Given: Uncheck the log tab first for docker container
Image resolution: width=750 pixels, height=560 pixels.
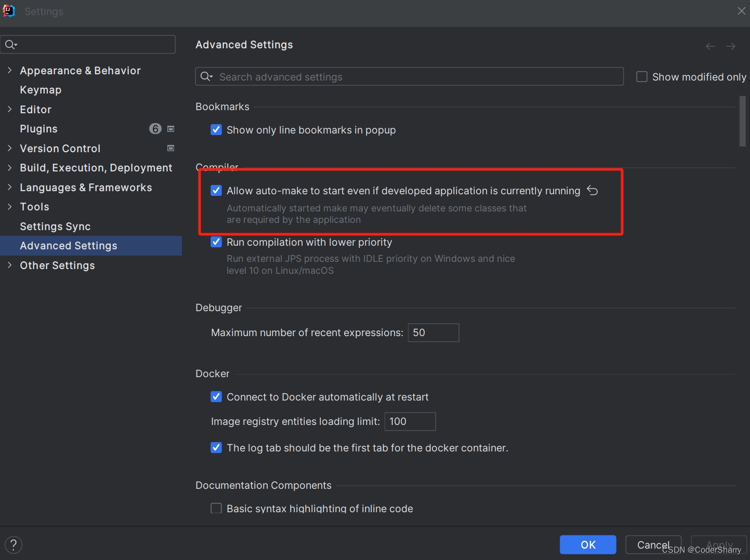Looking at the screenshot, I should [216, 448].
